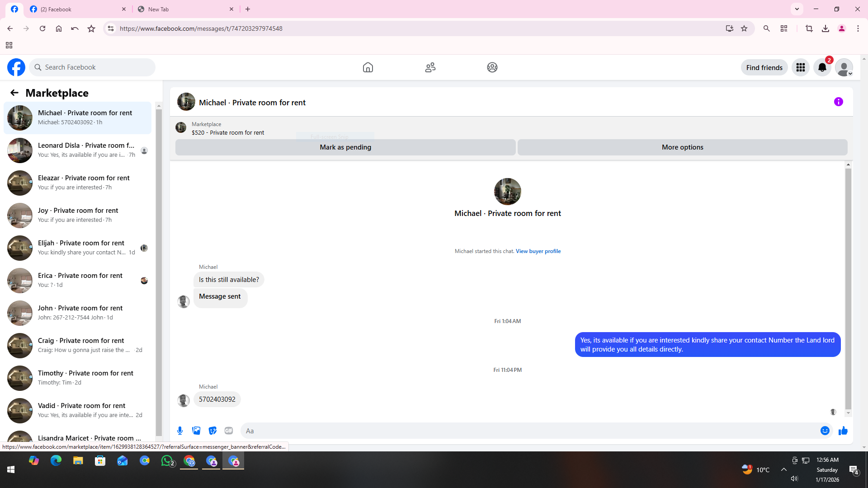The image size is (868, 488).
Task: Open the GIF picker
Action: [x=229, y=431]
